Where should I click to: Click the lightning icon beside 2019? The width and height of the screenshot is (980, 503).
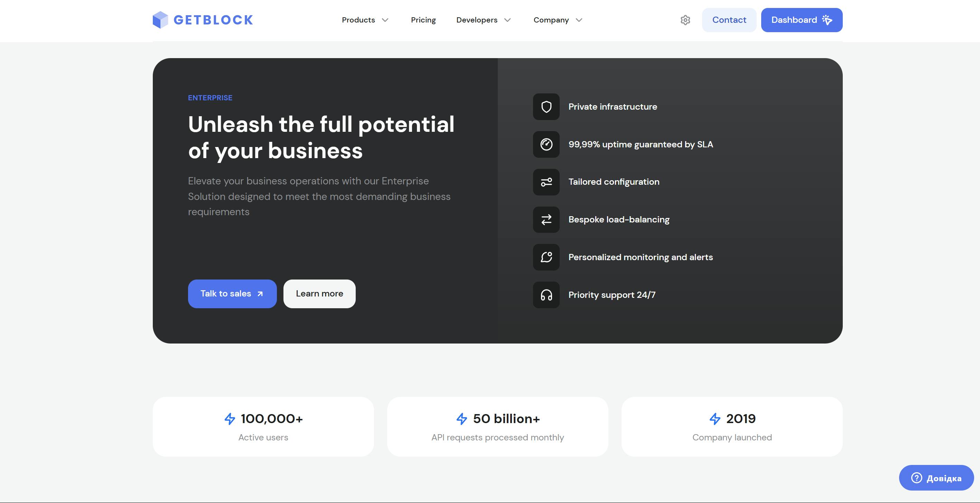coord(715,419)
